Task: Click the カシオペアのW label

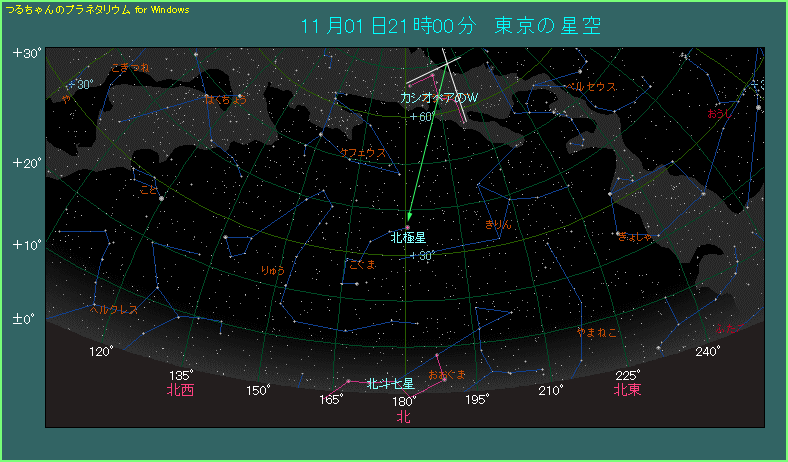Action: [439, 99]
